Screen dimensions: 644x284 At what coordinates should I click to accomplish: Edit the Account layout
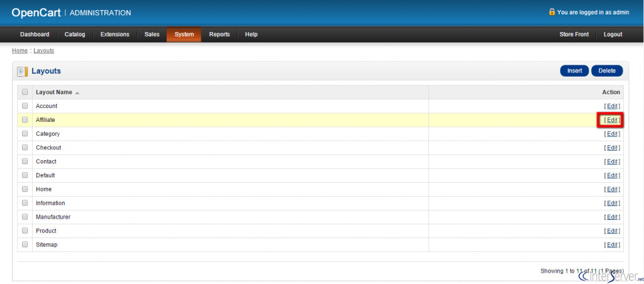(x=612, y=106)
